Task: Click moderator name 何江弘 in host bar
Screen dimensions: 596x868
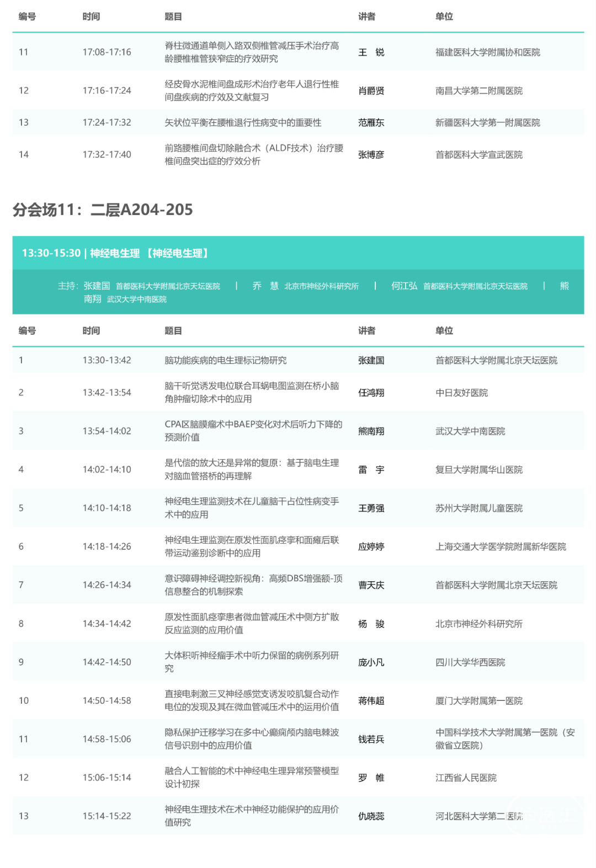Action: (x=404, y=286)
